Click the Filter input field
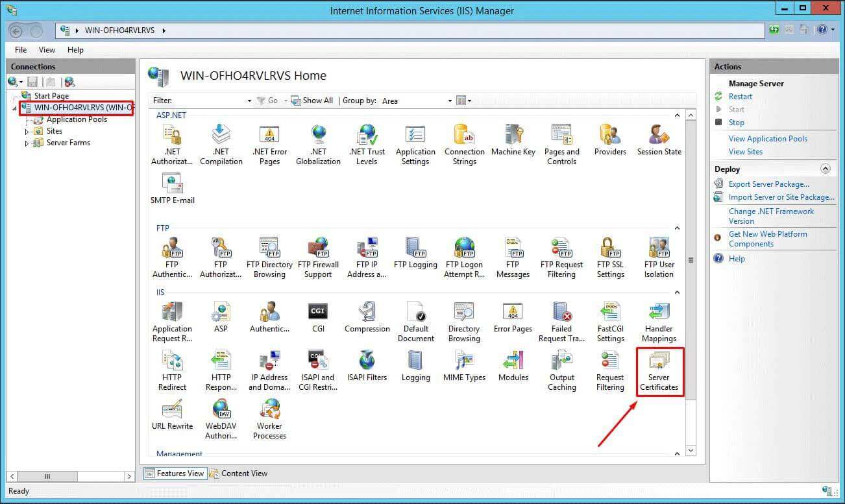This screenshot has width=845, height=504. coord(210,101)
